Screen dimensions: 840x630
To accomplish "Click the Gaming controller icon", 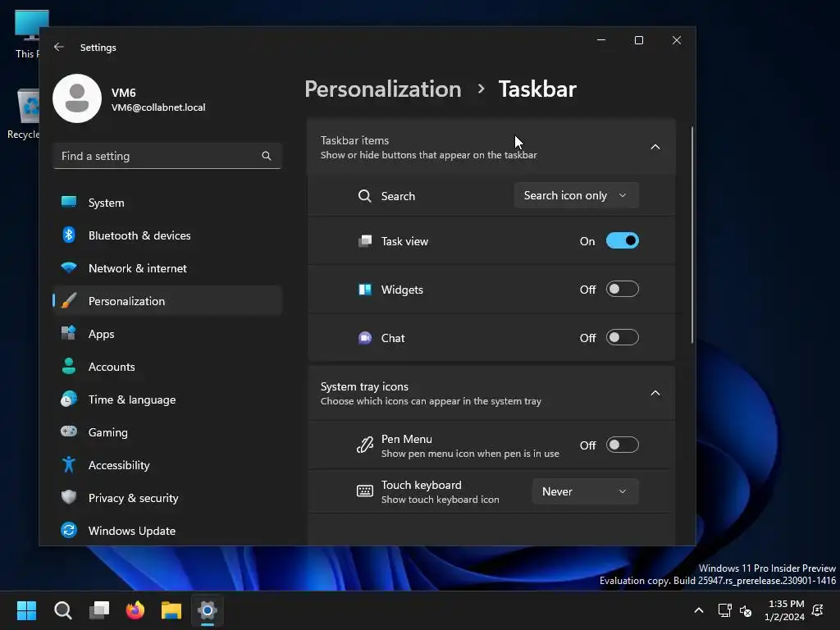I will coord(69,431).
